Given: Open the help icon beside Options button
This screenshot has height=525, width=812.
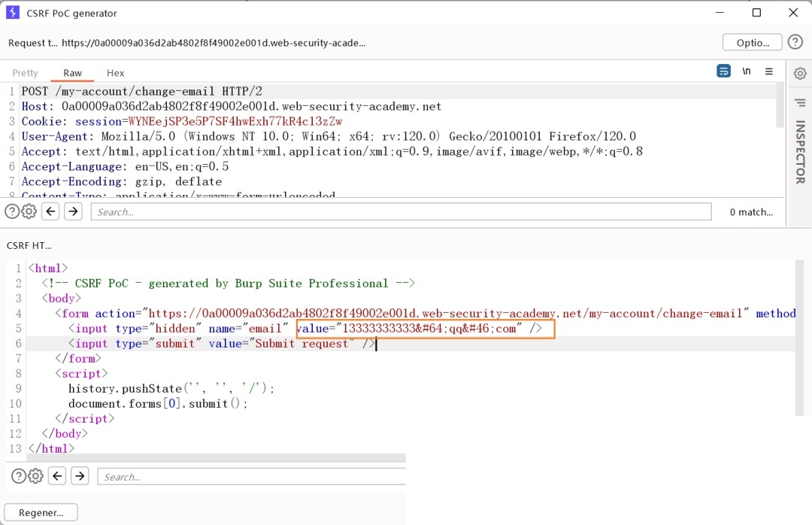Looking at the screenshot, I should pos(795,42).
